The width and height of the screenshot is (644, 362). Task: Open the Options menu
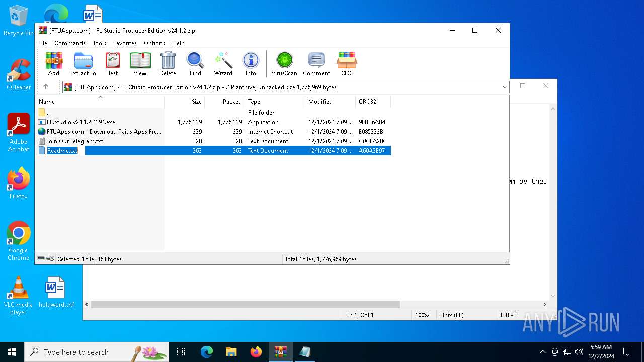coord(154,43)
